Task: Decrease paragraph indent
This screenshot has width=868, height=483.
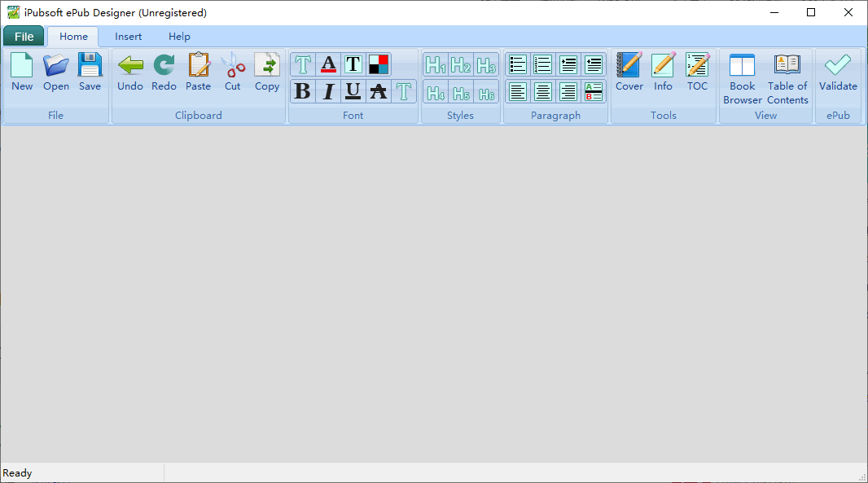Action: (x=594, y=65)
